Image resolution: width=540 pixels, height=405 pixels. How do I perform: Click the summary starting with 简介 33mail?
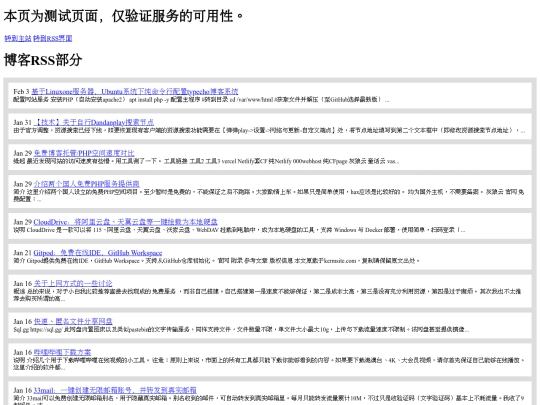click(269, 401)
